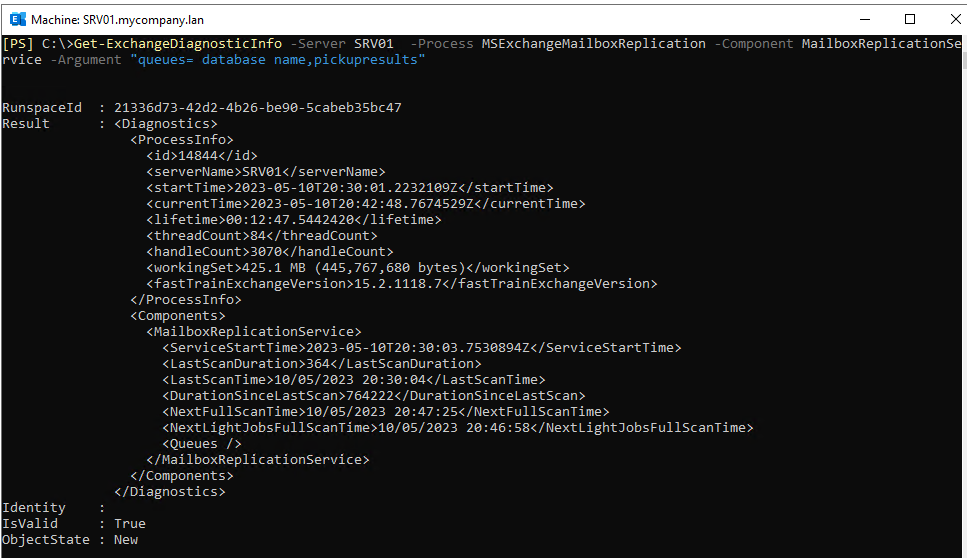Image resolution: width=967 pixels, height=558 pixels.
Task: Click the <id>14844</id> line
Action: click(x=202, y=156)
